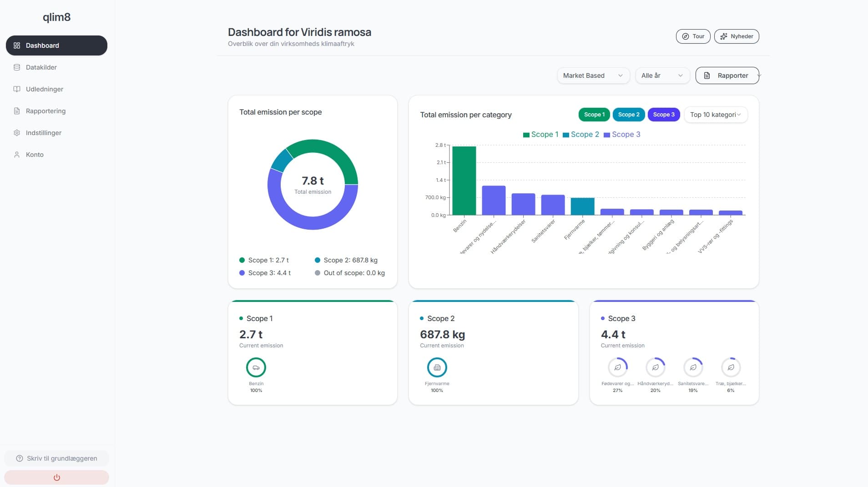Click the chevron next to Rapporter
The image size is (868, 487).
tap(759, 75)
